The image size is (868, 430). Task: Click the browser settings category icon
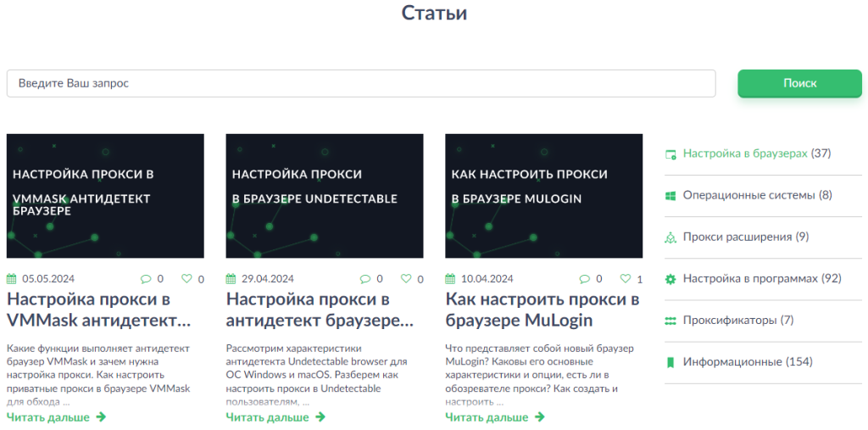[x=670, y=154]
